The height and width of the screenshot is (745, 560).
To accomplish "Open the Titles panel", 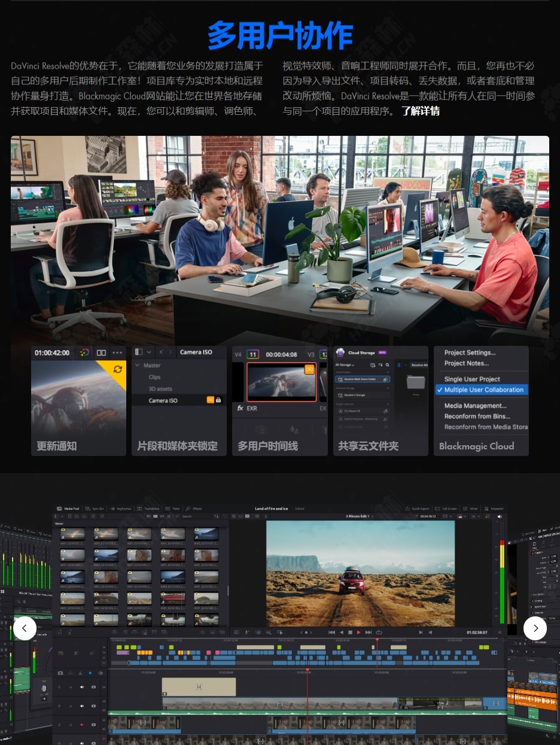I will 172,509.
